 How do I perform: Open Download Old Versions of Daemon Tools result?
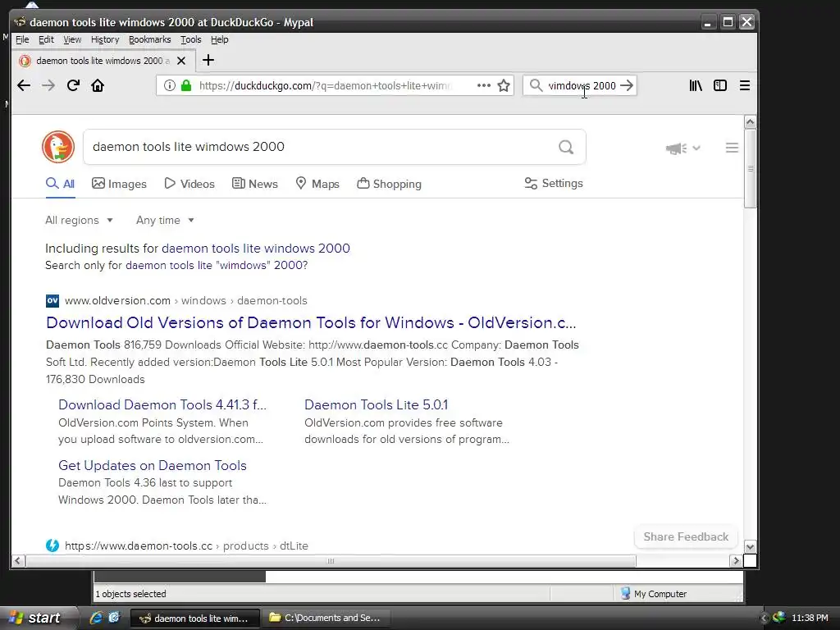pos(311,322)
